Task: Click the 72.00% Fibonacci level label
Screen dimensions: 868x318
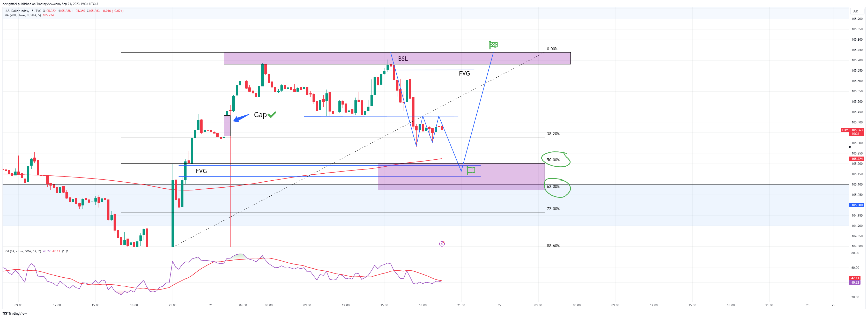Action: tap(553, 209)
